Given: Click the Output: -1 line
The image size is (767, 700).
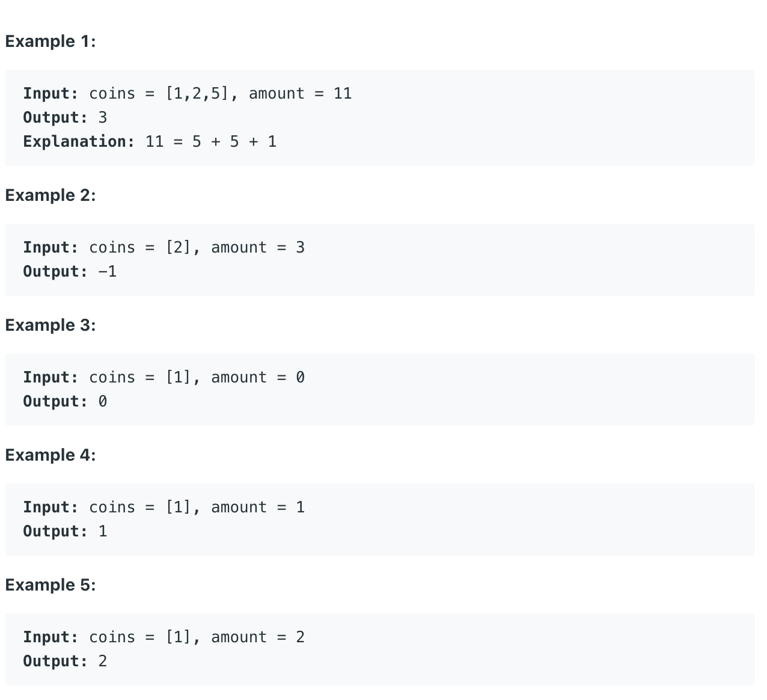Looking at the screenshot, I should point(70,272).
